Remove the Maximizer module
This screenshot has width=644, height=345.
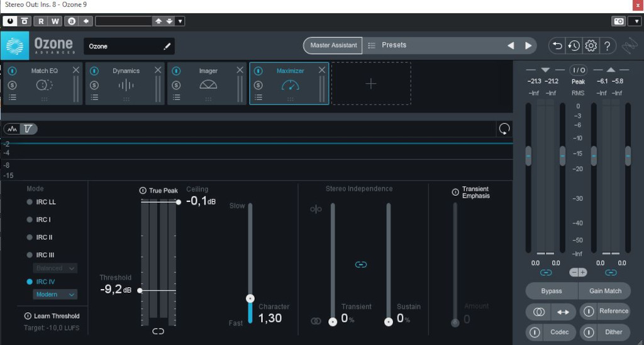click(x=321, y=71)
